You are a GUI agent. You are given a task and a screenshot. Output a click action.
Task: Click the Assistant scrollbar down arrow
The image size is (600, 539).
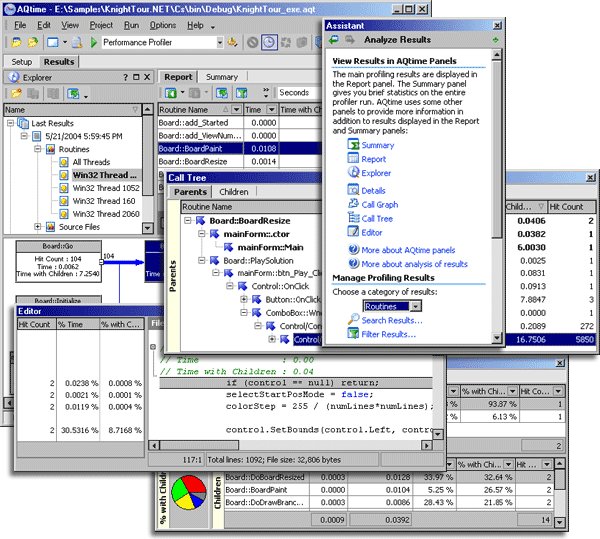click(496, 337)
